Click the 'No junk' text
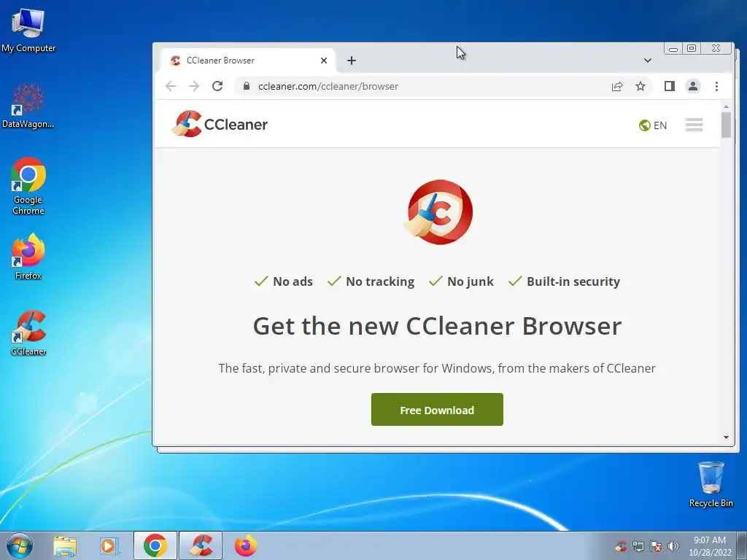747x560 pixels. pos(471,281)
